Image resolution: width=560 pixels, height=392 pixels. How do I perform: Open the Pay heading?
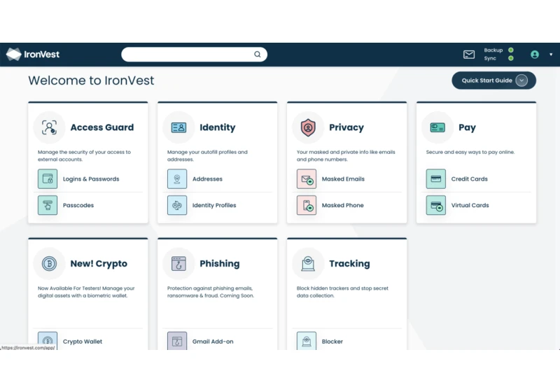pyautogui.click(x=467, y=127)
